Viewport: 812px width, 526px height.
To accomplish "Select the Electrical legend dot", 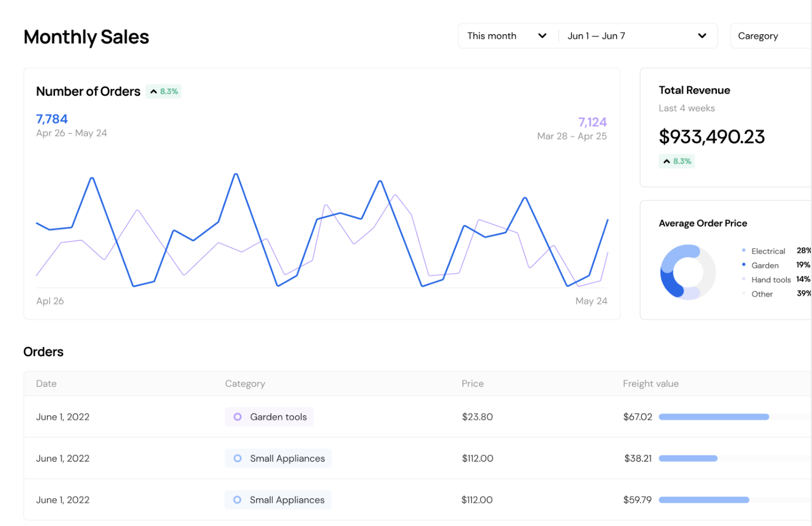I will point(744,251).
